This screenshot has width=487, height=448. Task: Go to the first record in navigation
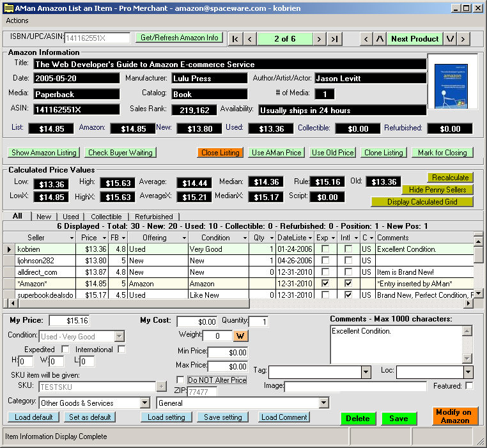coord(235,39)
